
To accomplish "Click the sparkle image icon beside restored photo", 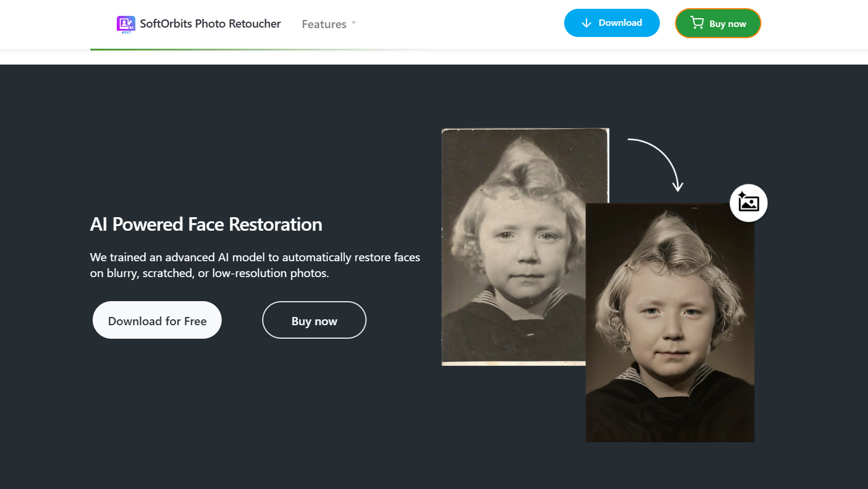I will click(748, 203).
